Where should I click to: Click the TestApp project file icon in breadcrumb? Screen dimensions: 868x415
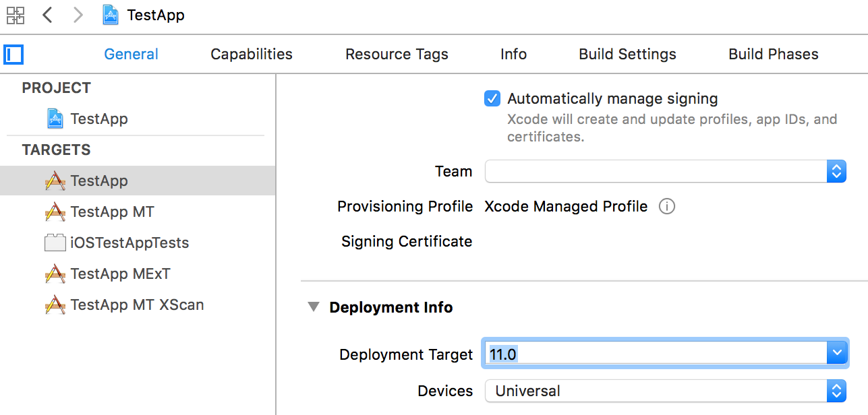pyautogui.click(x=111, y=15)
